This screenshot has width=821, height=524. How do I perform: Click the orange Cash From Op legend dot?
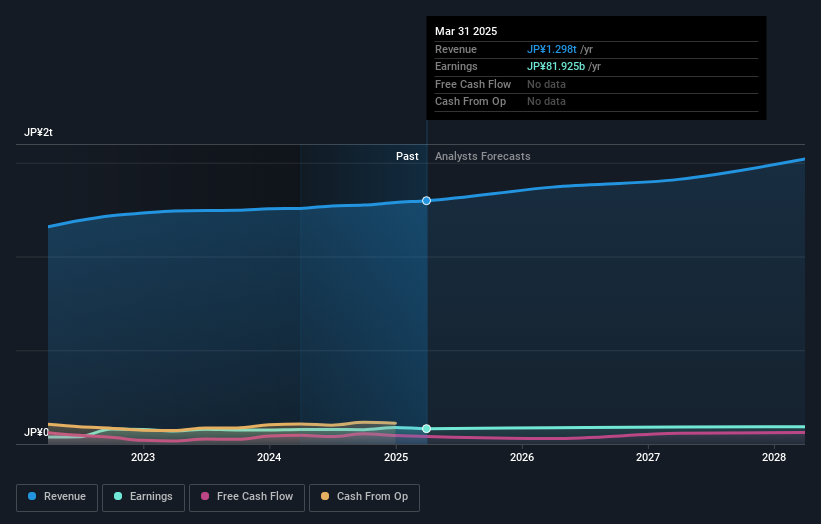325,496
